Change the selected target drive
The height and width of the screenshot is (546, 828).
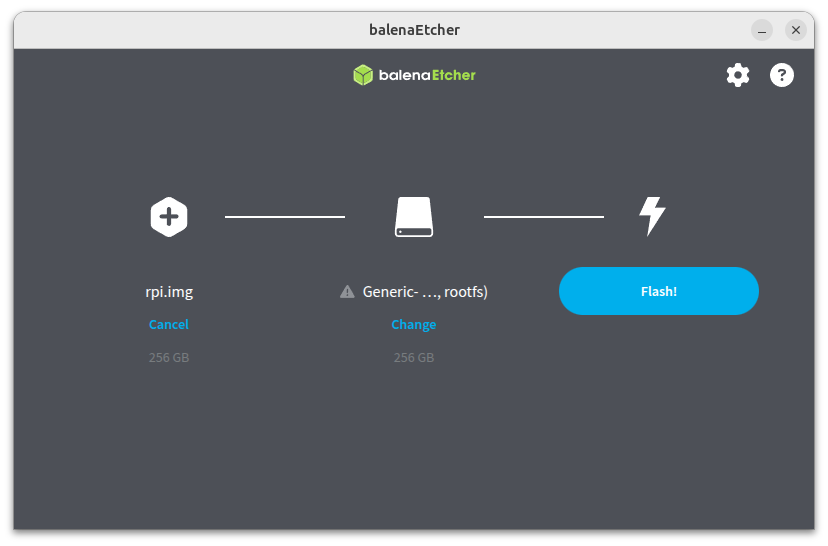pyautogui.click(x=414, y=324)
